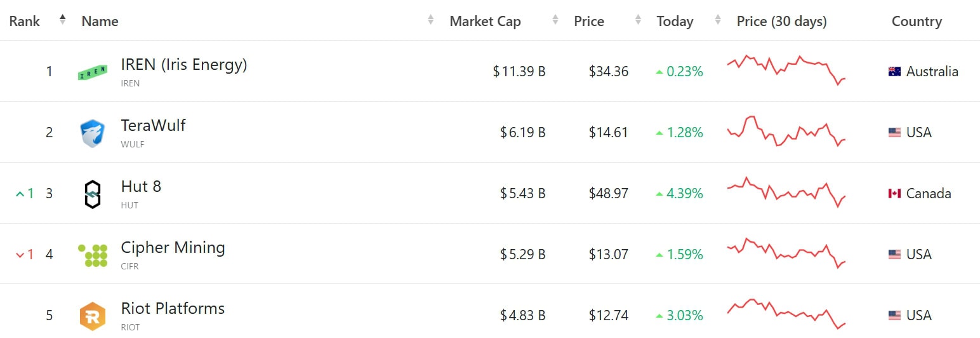Open the Cipher Mining company link
The height and width of the screenshot is (338, 980).
[x=173, y=248]
